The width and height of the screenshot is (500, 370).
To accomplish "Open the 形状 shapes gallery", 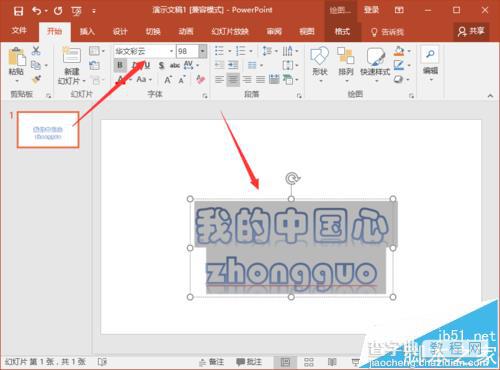I will (x=320, y=65).
